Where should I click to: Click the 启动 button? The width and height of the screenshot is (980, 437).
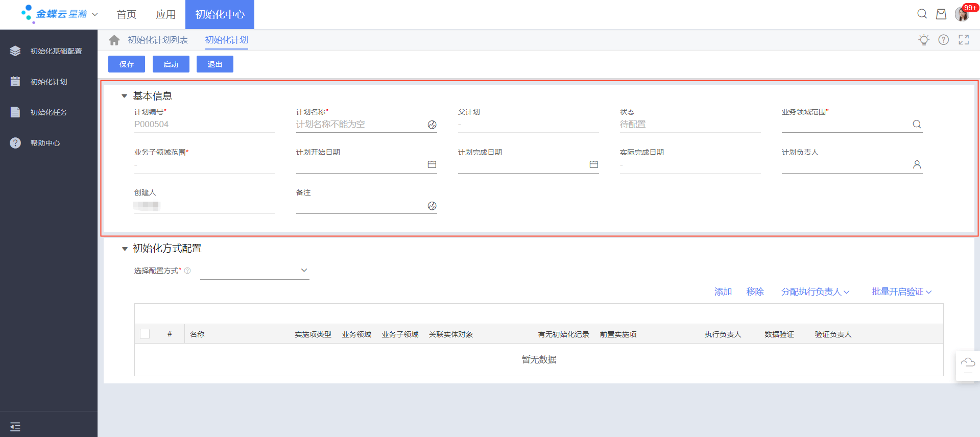point(171,64)
